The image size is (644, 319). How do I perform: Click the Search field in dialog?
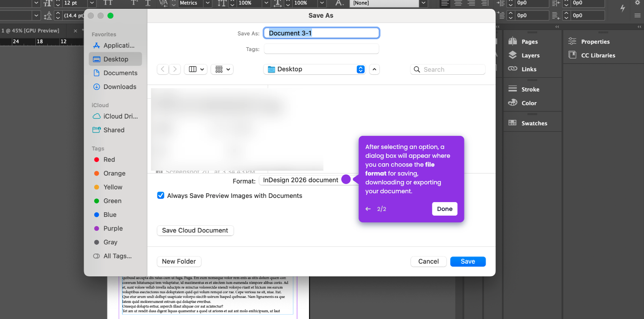click(x=448, y=69)
